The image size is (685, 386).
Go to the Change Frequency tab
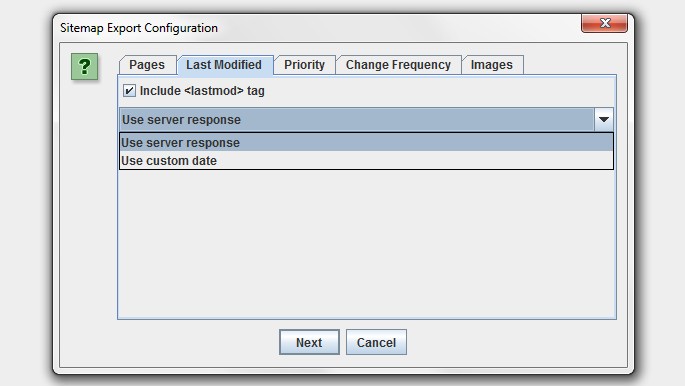point(398,65)
